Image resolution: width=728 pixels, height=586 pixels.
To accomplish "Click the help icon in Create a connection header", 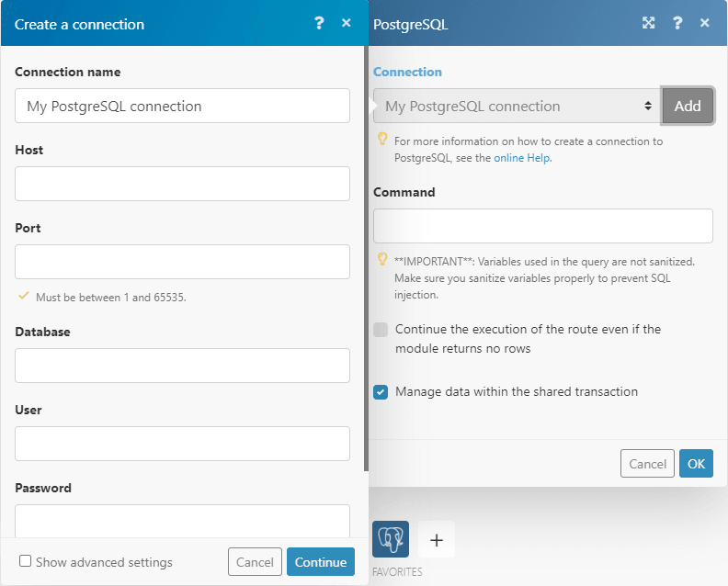I will [319, 23].
